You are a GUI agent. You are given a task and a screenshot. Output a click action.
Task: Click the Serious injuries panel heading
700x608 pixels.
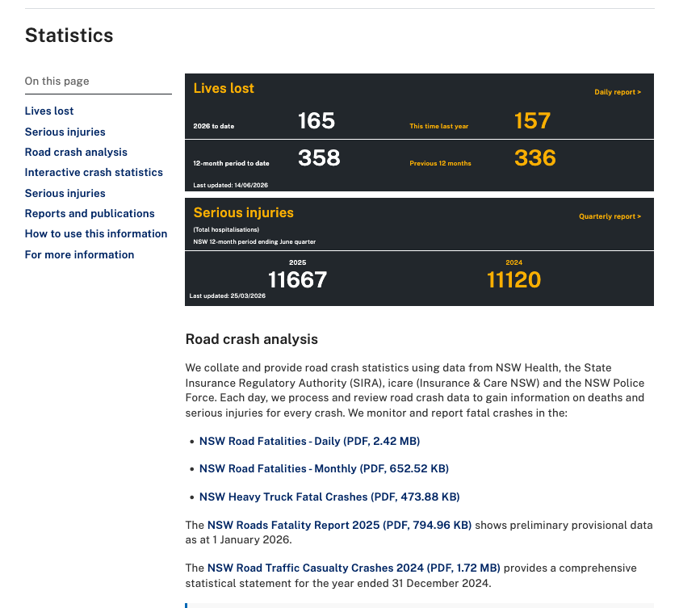coord(243,212)
